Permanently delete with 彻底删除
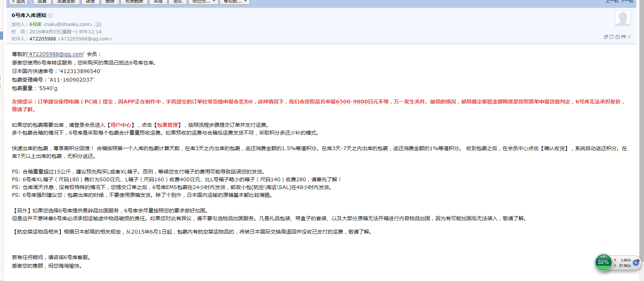The image size is (644, 281). [134, 1]
